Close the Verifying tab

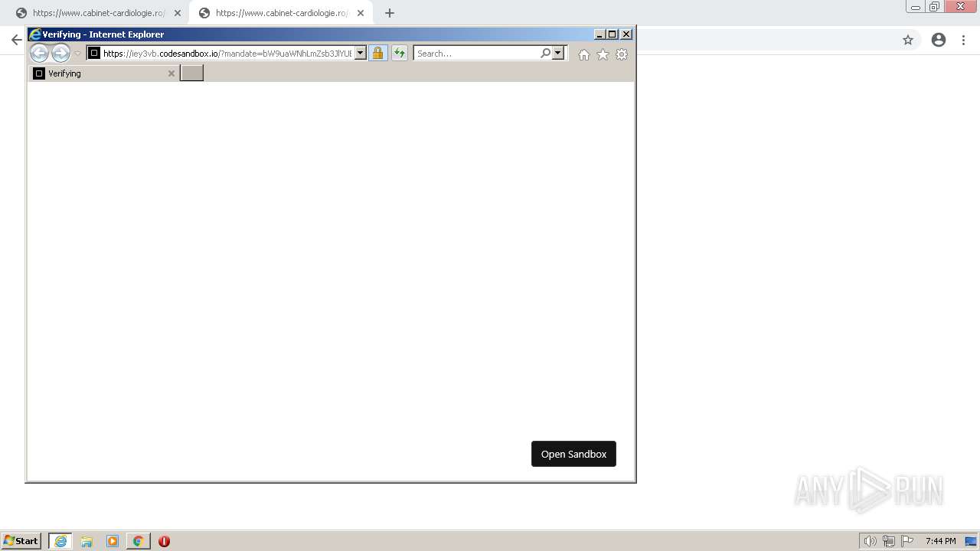click(x=171, y=73)
